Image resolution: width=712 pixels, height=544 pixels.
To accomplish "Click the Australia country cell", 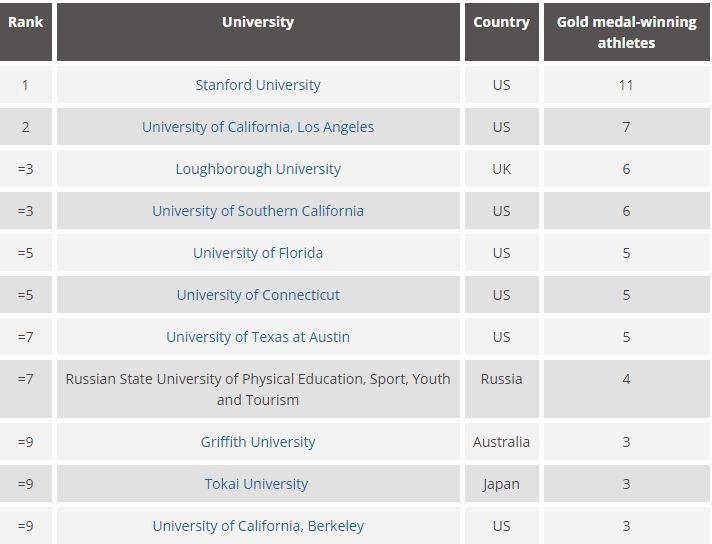I will pyautogui.click(x=501, y=442).
